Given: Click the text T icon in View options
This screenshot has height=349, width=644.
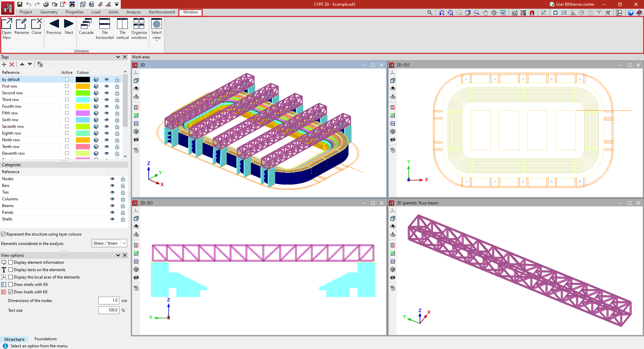Looking at the screenshot, I should pyautogui.click(x=4, y=270).
